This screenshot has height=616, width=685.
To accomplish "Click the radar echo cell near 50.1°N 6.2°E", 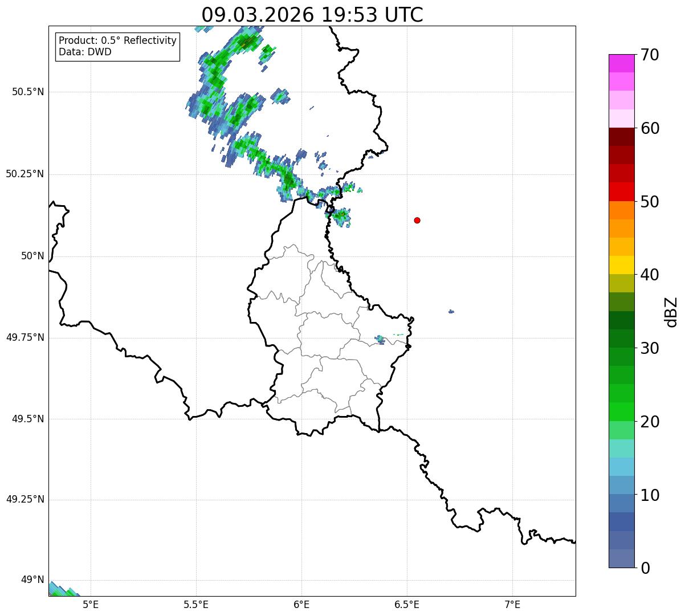I will click(341, 217).
